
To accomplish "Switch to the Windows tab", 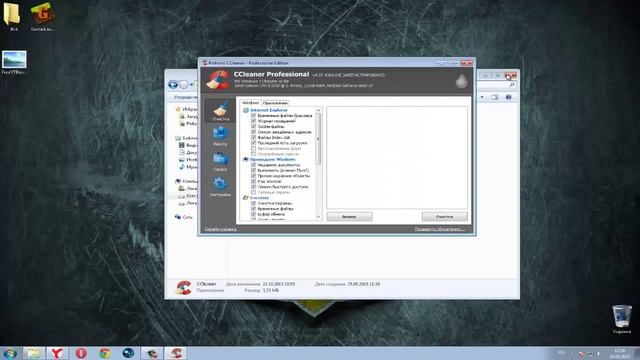I will [250, 103].
